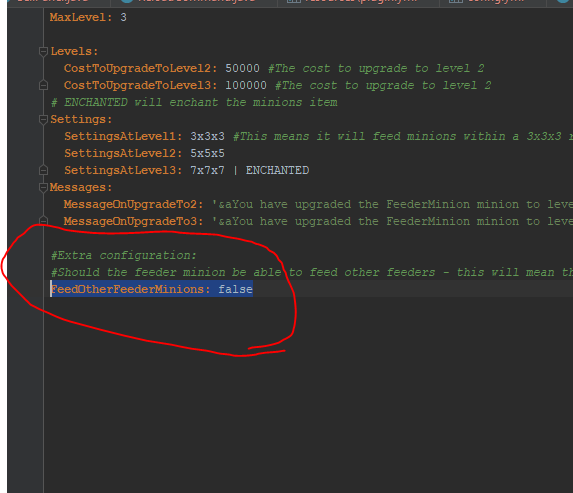Collapse the Levels section fold marker
Viewport: 573px width, 493px height.
pos(43,52)
